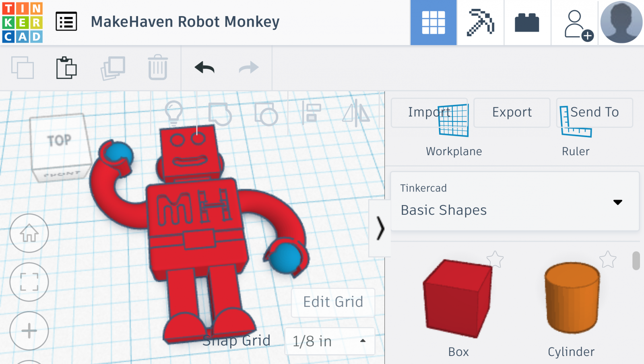Switch to 3D design grid view

pos(433,23)
